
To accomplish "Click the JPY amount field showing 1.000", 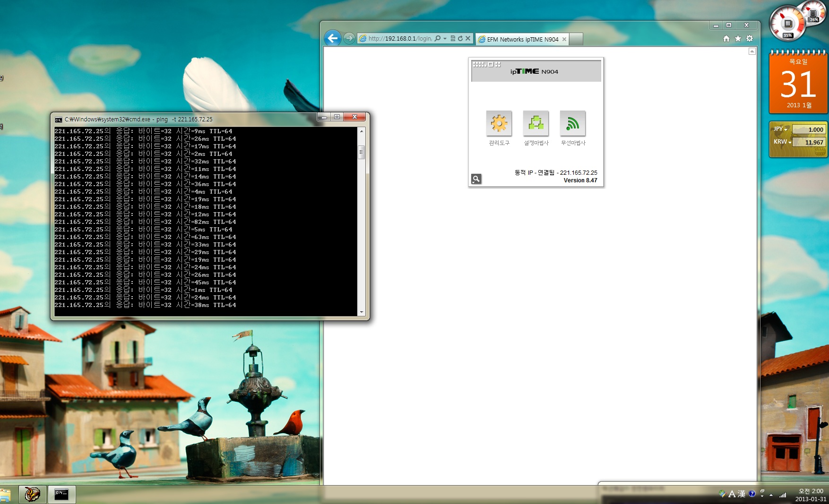I will click(809, 129).
